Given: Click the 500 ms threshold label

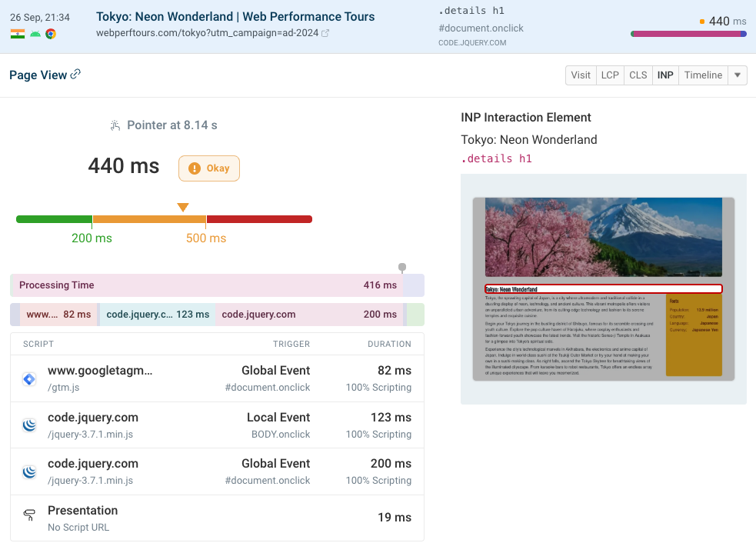Looking at the screenshot, I should point(206,238).
